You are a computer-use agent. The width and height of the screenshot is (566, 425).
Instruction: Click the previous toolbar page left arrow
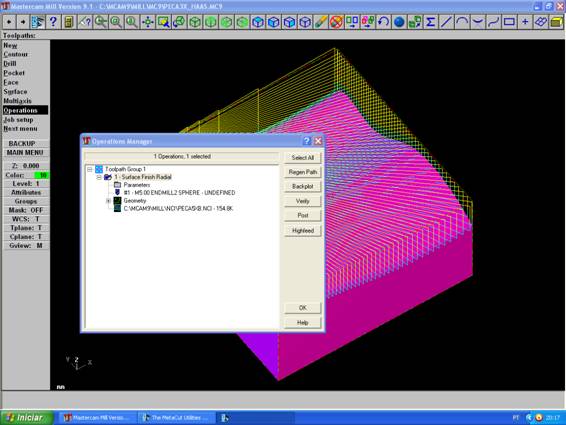9,22
